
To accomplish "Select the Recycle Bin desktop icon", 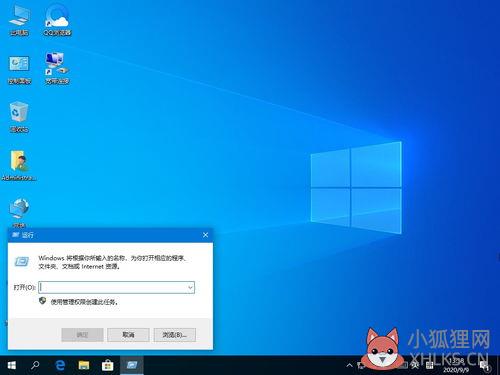I will tap(19, 117).
